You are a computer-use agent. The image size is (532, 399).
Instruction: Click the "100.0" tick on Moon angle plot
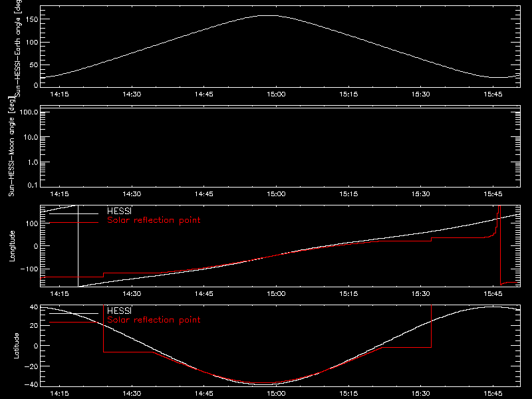(29, 112)
